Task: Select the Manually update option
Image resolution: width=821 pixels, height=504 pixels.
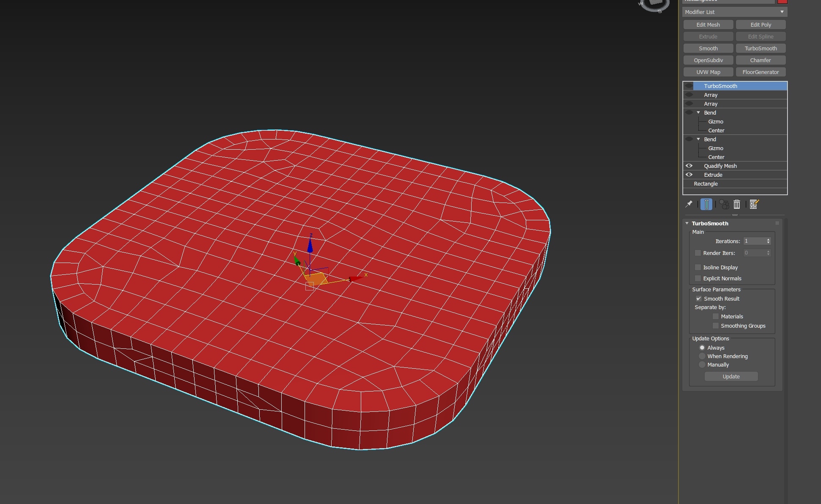Action: (x=702, y=364)
